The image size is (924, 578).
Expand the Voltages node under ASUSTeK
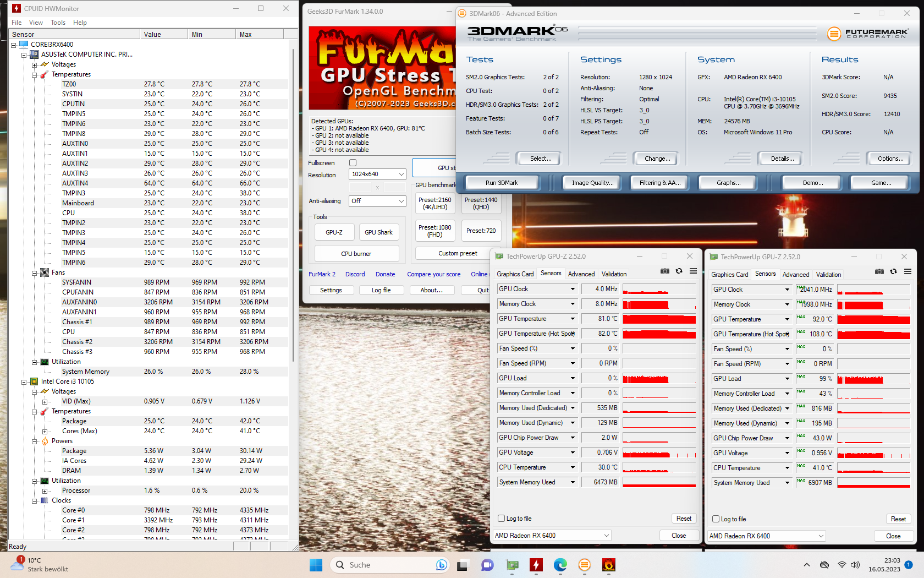tap(34, 65)
